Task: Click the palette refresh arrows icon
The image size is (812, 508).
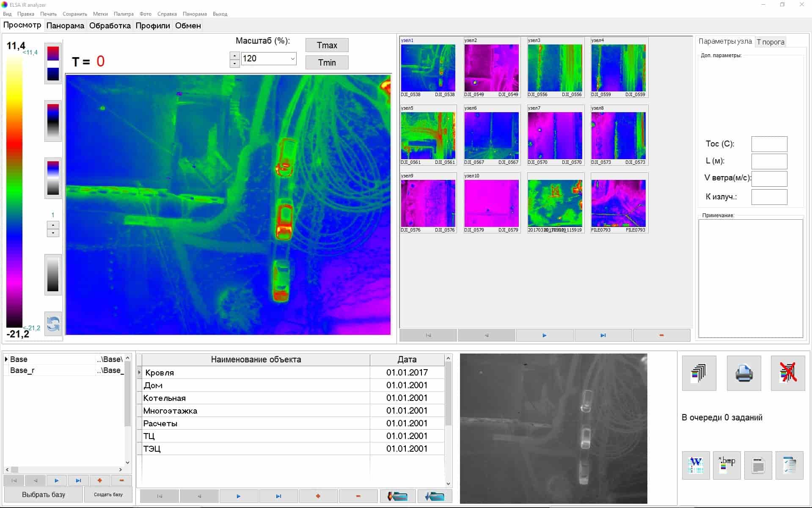Action: pos(53,324)
